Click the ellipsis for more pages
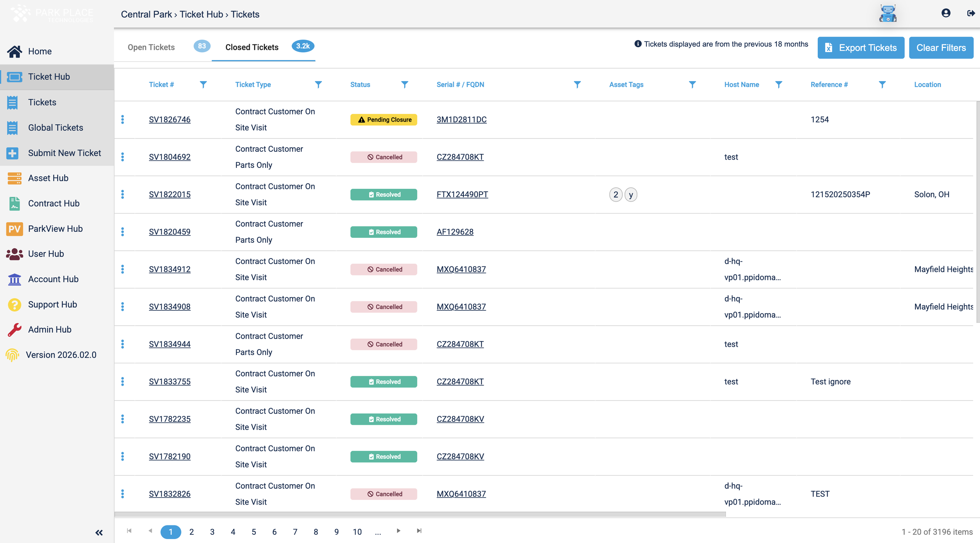 click(x=377, y=532)
